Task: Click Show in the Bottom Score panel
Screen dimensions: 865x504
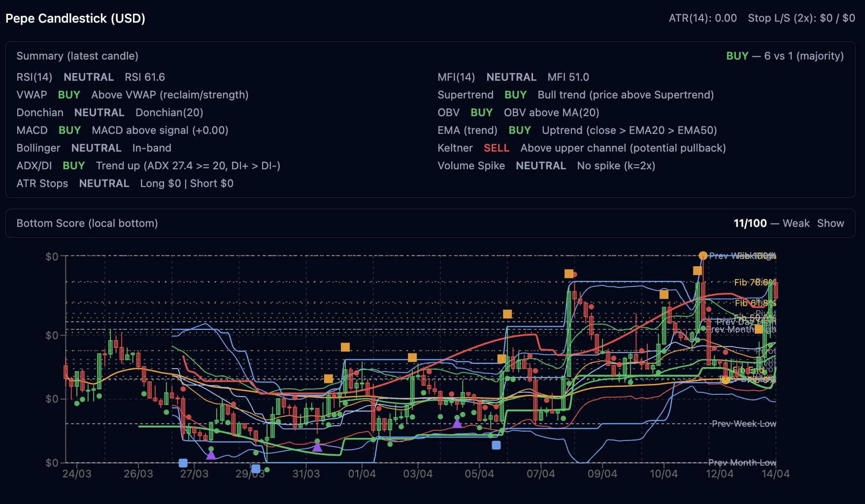Action: tap(830, 223)
